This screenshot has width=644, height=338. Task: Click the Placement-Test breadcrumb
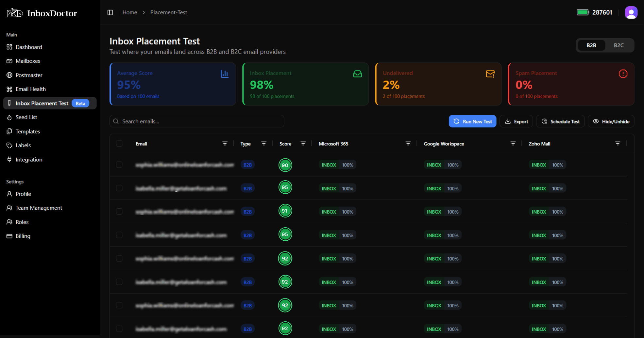[169, 12]
